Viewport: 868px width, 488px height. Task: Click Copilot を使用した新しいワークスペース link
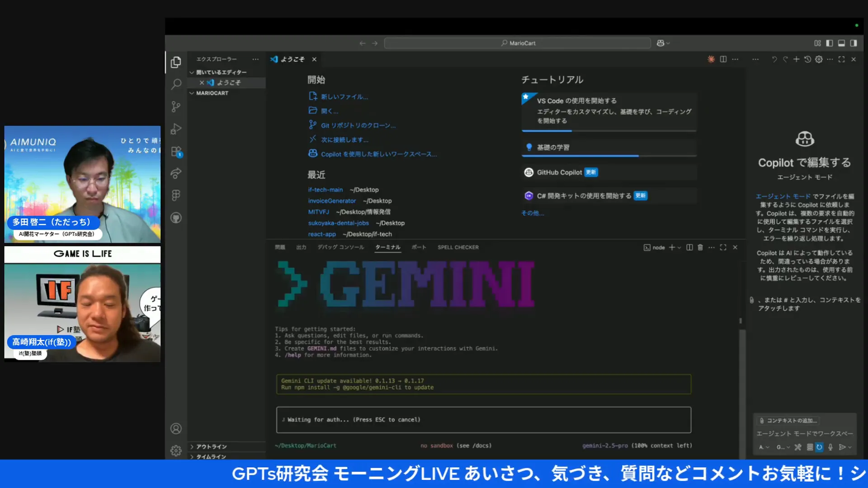click(x=379, y=154)
